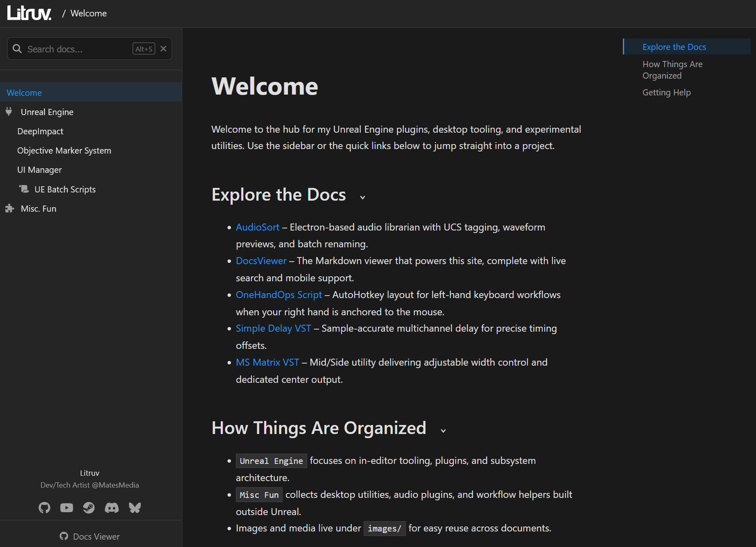
Task: Collapse the How Things Are Organized chevron
Action: (443, 431)
